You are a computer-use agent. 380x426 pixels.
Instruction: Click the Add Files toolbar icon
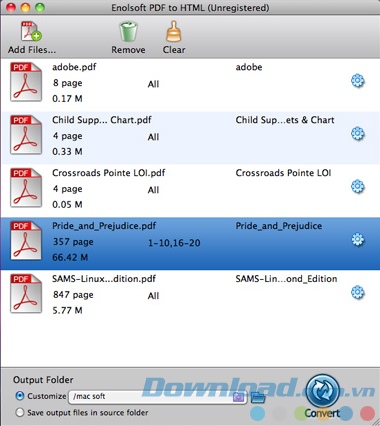[31, 31]
